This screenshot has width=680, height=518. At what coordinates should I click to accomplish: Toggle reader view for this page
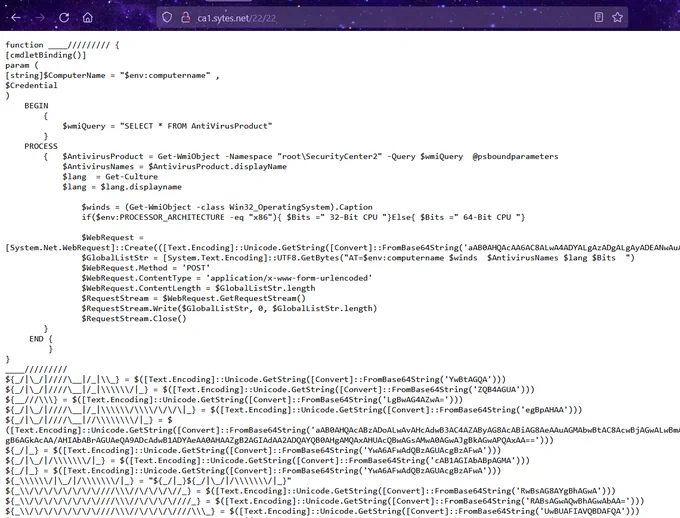coord(598,17)
